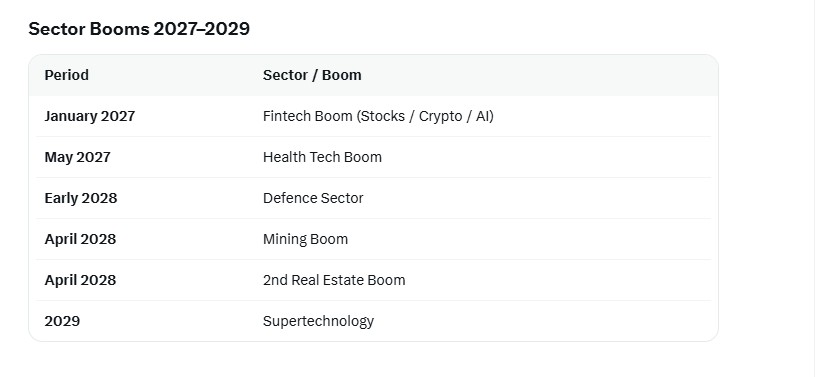Select the Supertechnology cell
This screenshot has width=824, height=377.
point(318,321)
